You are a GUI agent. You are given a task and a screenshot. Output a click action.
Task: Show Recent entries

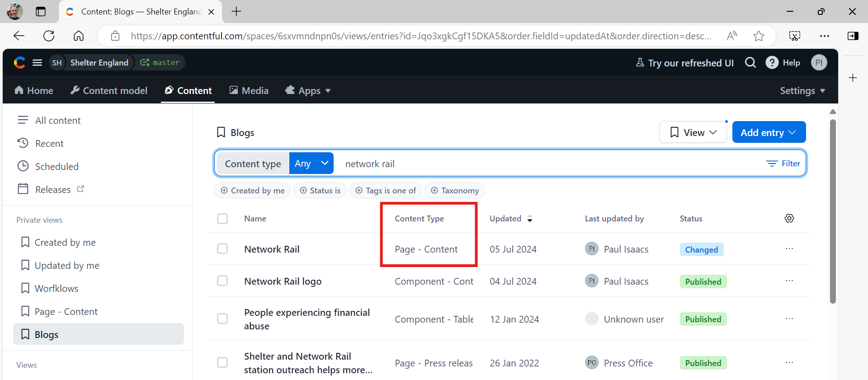coord(41,144)
